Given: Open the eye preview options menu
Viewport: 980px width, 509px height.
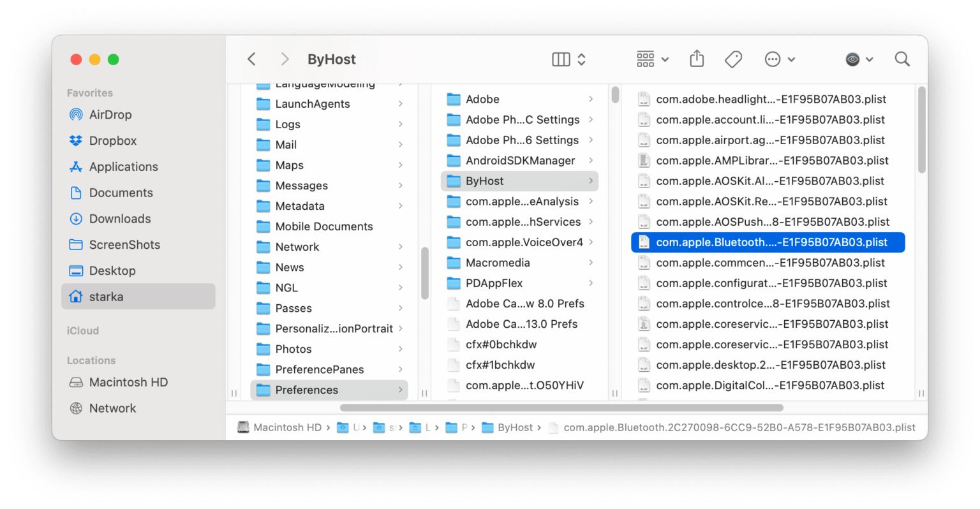Looking at the screenshot, I should pos(859,59).
